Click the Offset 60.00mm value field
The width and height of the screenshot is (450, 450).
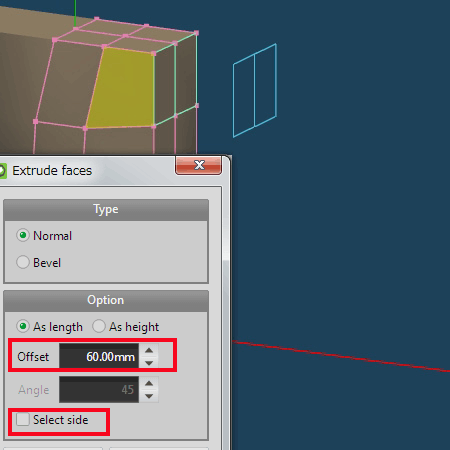point(99,356)
